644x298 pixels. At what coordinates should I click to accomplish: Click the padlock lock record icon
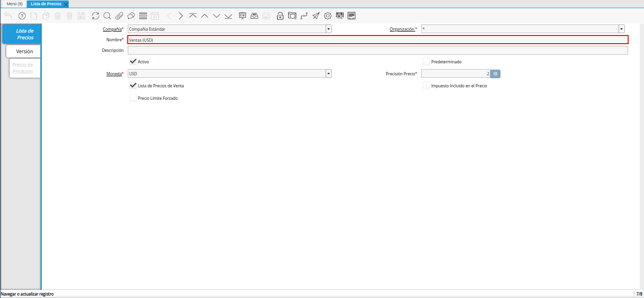[x=280, y=16]
